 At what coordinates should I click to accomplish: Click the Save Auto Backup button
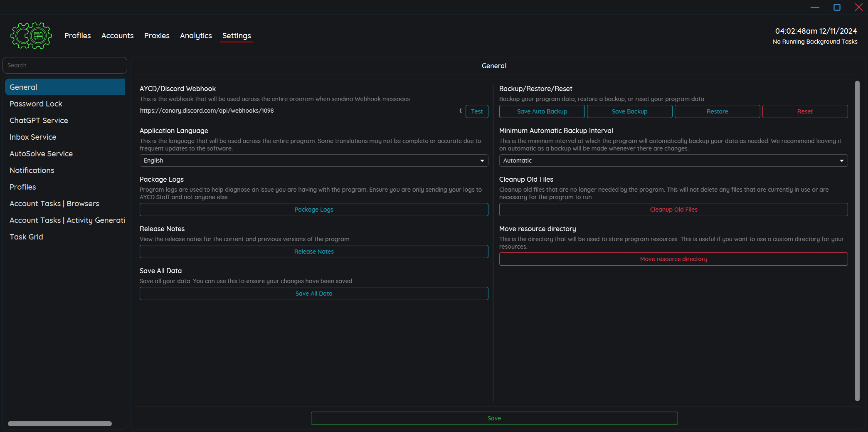coord(542,111)
